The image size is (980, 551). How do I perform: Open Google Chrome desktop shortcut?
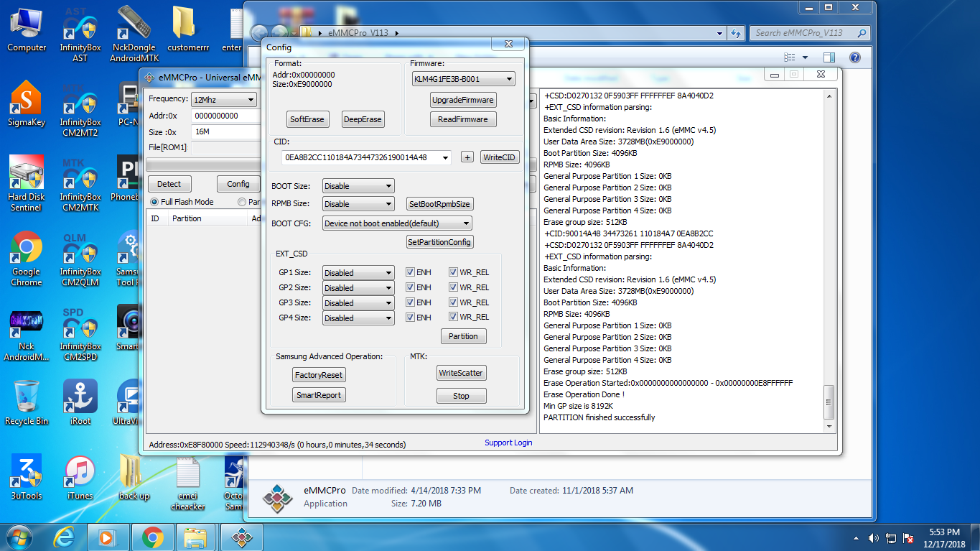click(x=27, y=259)
